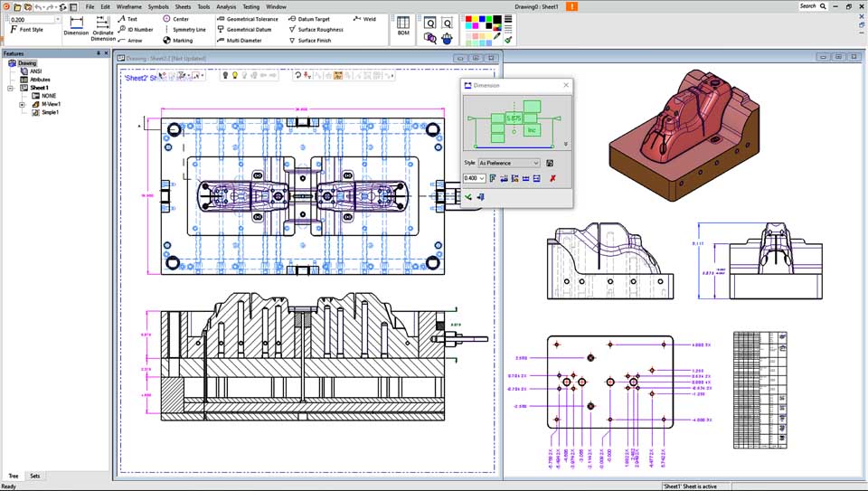Pick the Arrow annotation tool
The height and width of the screenshot is (491, 868).
(130, 41)
